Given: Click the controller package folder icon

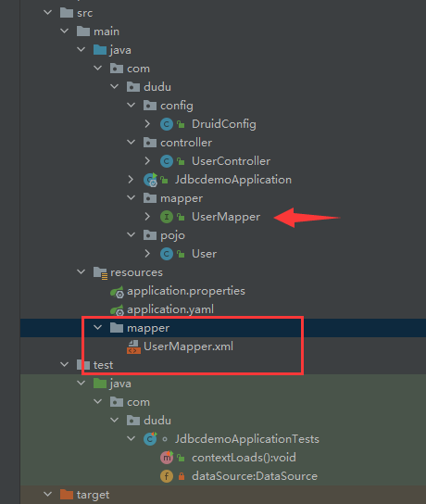Looking at the screenshot, I should coord(150,143).
